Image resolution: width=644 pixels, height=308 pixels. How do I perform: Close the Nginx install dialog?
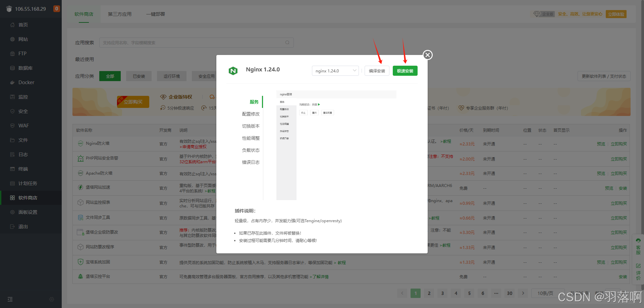[427, 55]
